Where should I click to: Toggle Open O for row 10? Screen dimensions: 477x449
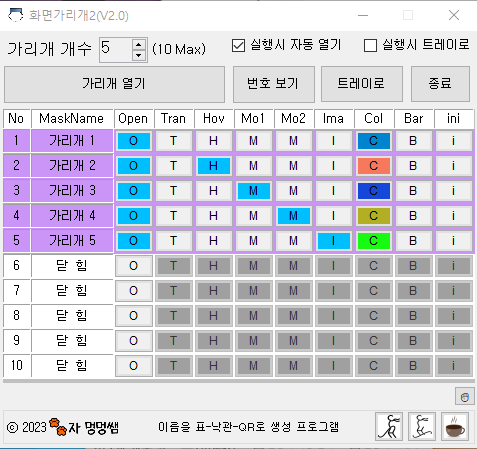(x=133, y=366)
